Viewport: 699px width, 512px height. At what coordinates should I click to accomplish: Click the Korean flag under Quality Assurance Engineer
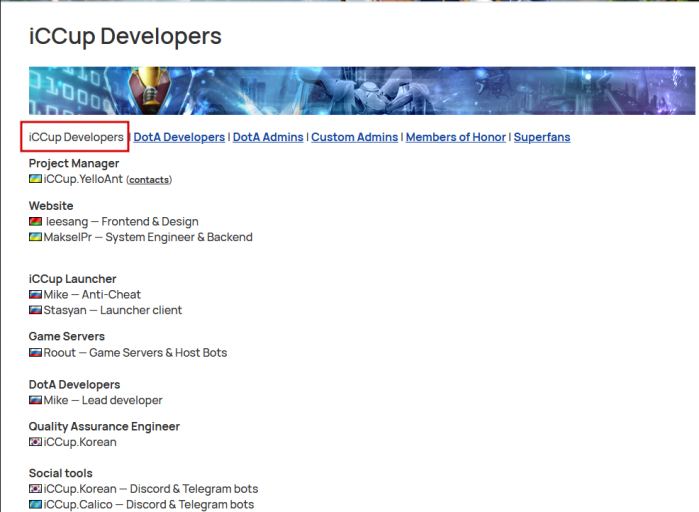(35, 442)
